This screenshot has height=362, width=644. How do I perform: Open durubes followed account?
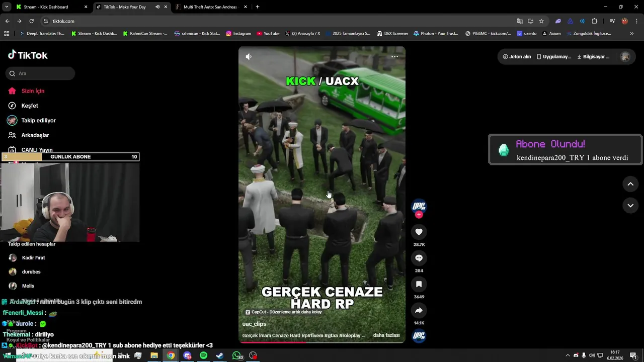pos(31,271)
